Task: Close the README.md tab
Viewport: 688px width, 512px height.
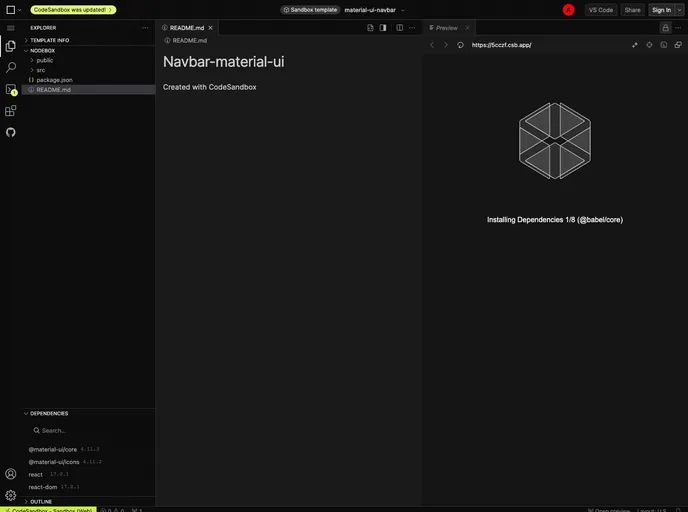Action: (x=211, y=28)
